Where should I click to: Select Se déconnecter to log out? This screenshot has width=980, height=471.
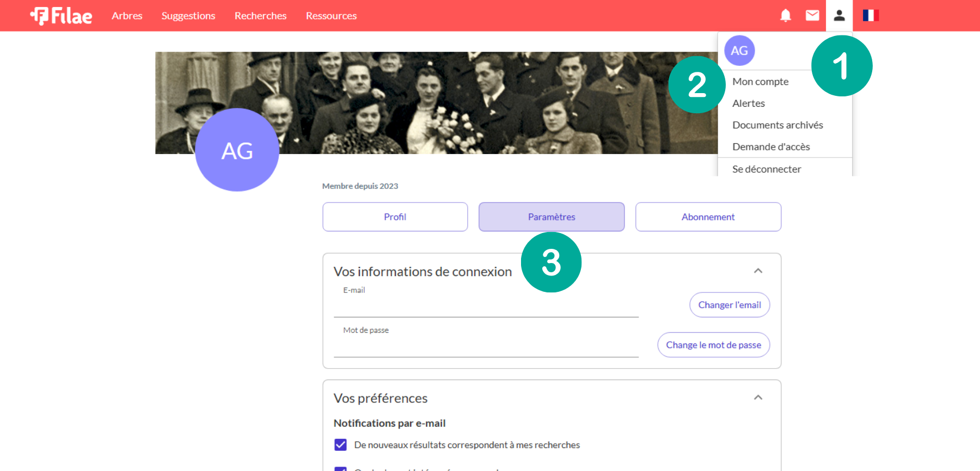(767, 169)
